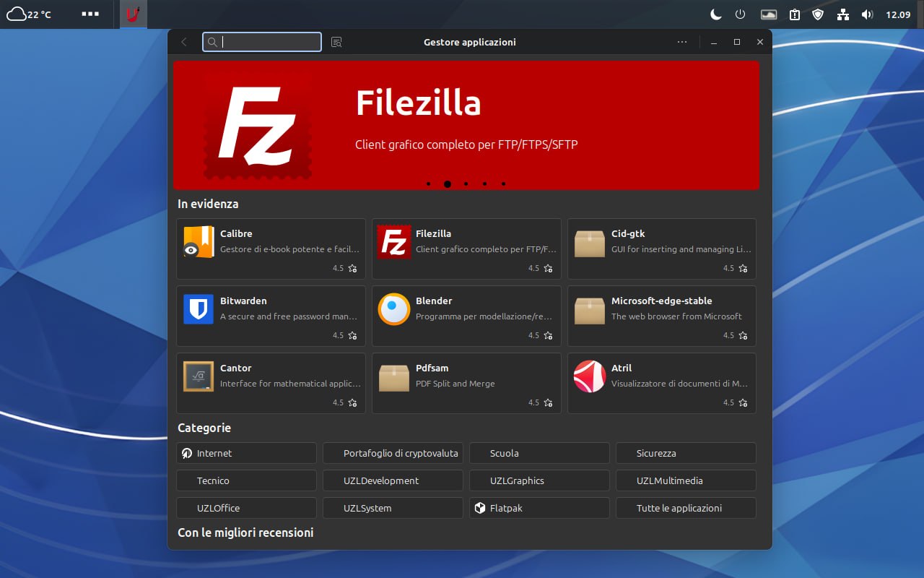The image size is (924, 578).
Task: Open the three-dot window menu in the header
Action: coord(682,42)
